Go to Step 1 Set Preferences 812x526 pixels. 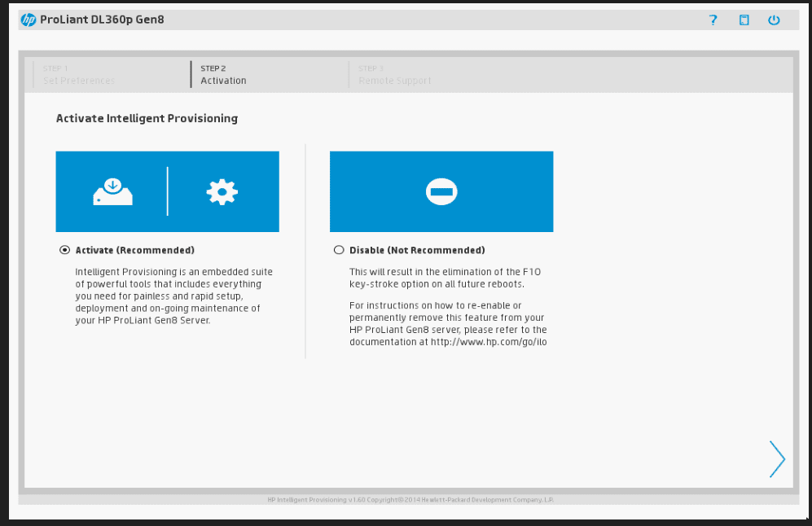[79, 75]
